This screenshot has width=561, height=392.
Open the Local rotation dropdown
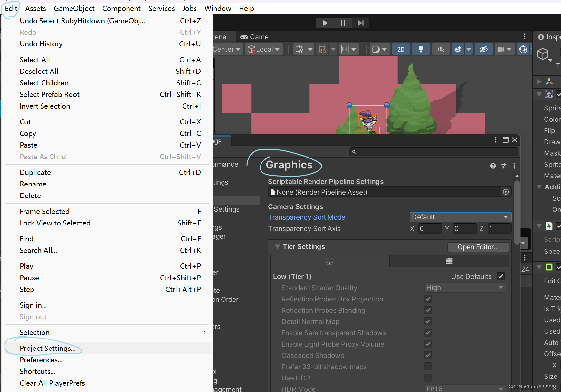(x=264, y=49)
